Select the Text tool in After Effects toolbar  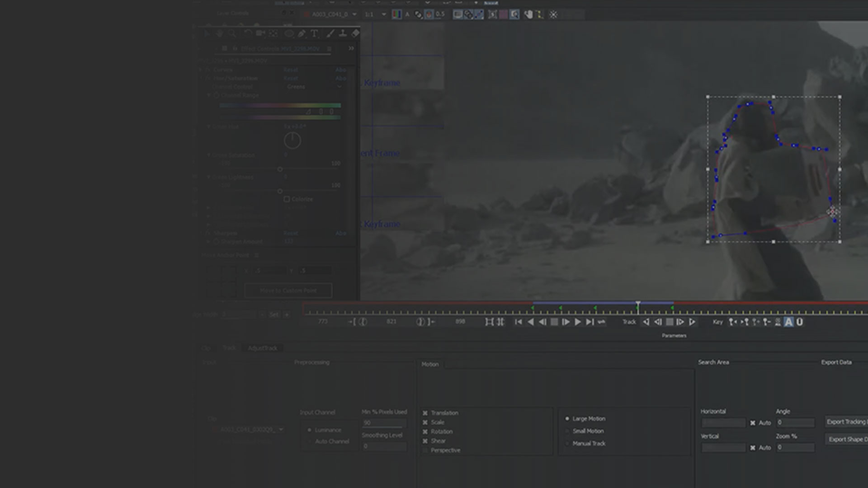pyautogui.click(x=314, y=33)
